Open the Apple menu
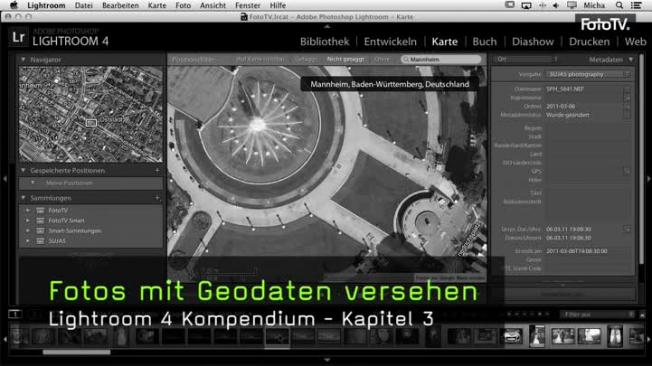Screen dimensions: 652x366 coord(14,5)
